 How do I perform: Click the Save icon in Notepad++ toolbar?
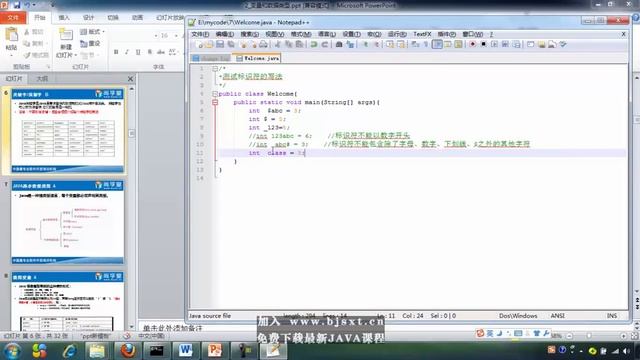point(220,44)
